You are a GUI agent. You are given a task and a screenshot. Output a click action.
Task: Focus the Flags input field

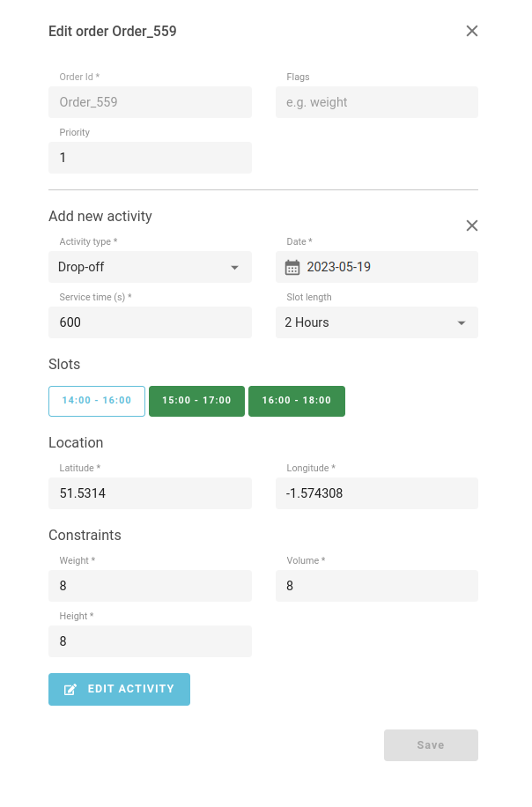tap(377, 102)
